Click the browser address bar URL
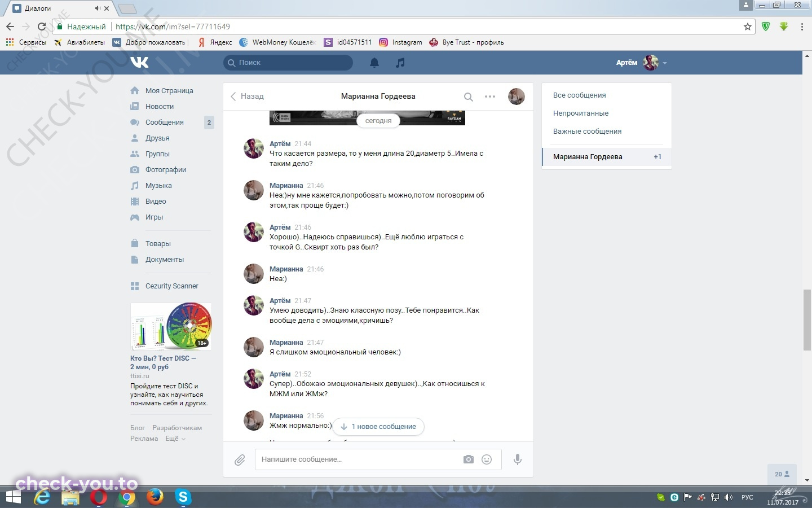Image resolution: width=812 pixels, height=508 pixels. 173,27
